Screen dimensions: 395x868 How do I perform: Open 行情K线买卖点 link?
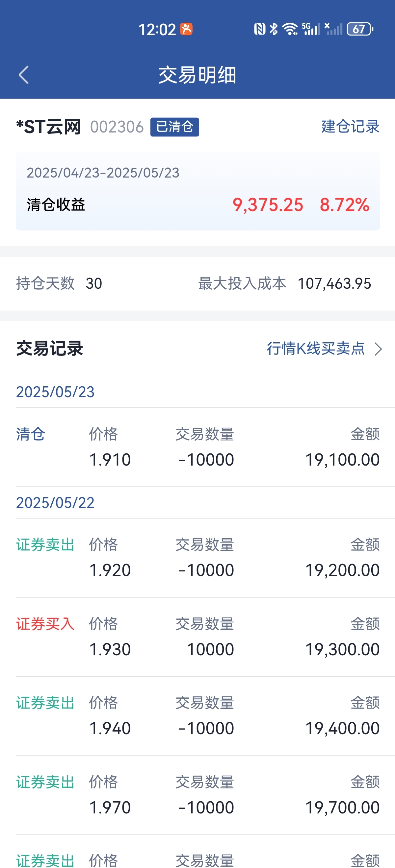click(x=316, y=349)
